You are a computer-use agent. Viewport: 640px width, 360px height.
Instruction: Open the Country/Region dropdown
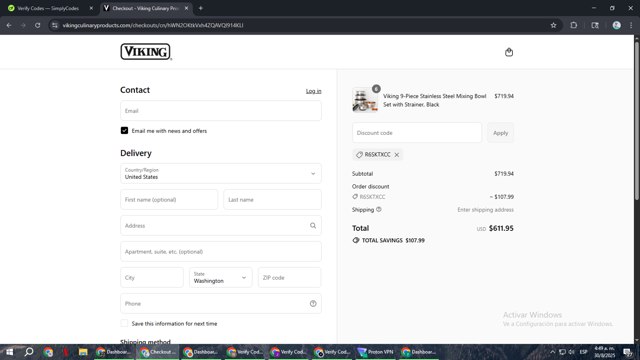[x=221, y=173]
